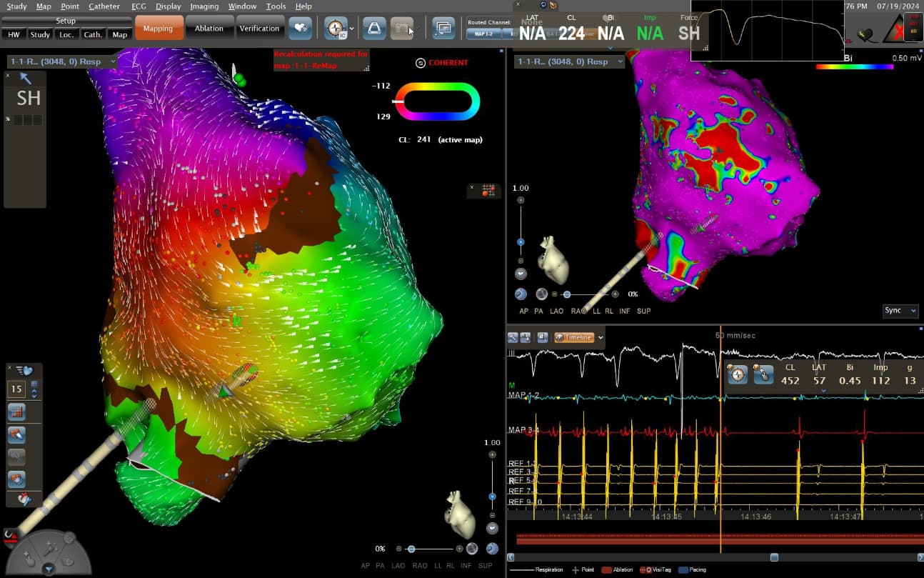Click the sphere shading icon in right voltage viewer
Viewport: 924px width, 578px height.
542,294
